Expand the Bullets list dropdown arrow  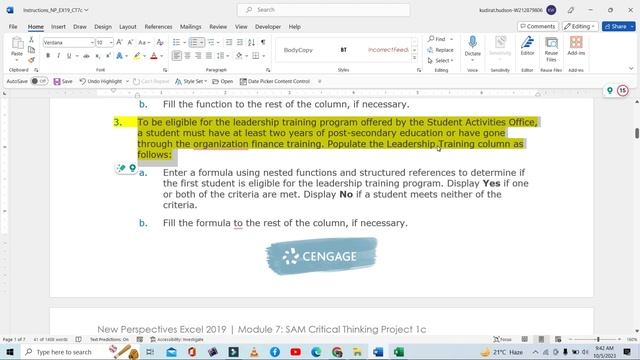pos(184,42)
